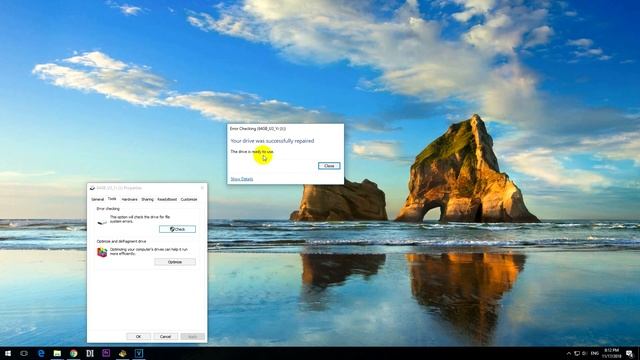Open File Explorer from the taskbar
The image size is (640, 360).
[57, 353]
